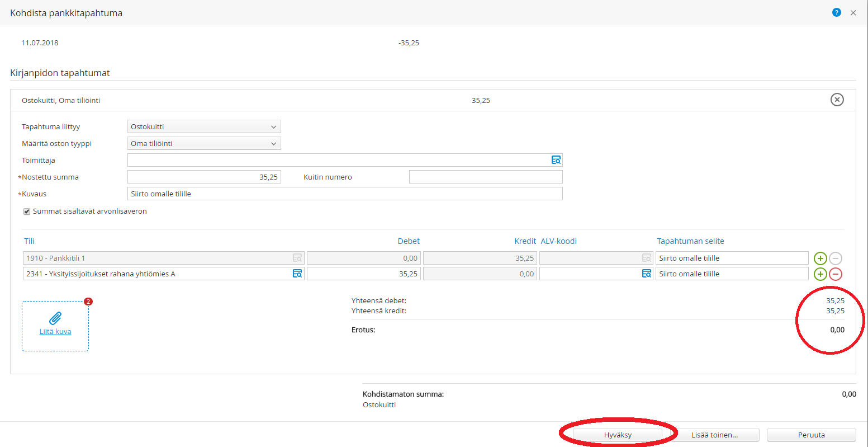
Task: Click the Debet column header
Action: [x=409, y=241]
